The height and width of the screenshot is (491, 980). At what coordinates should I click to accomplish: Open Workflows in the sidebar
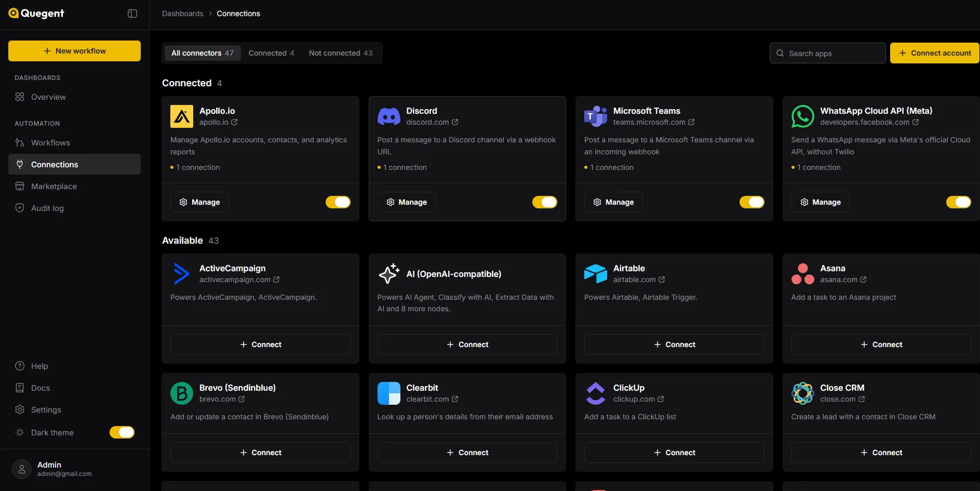coord(74,142)
